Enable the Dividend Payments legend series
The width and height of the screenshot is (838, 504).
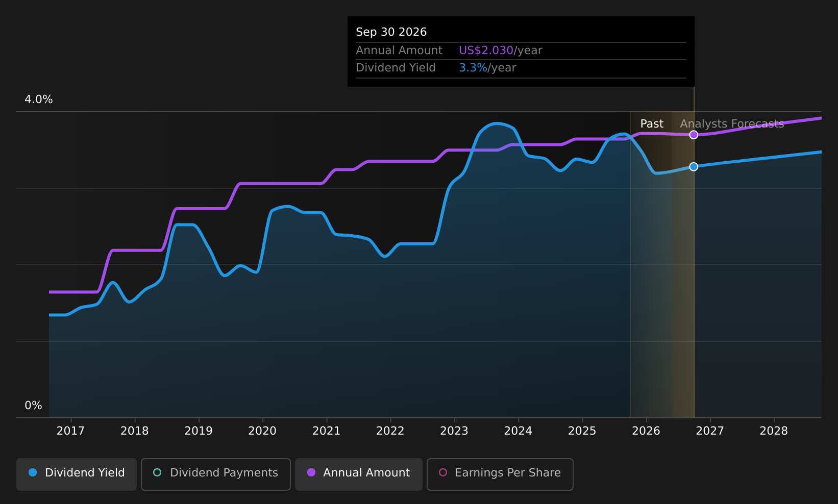[216, 474]
